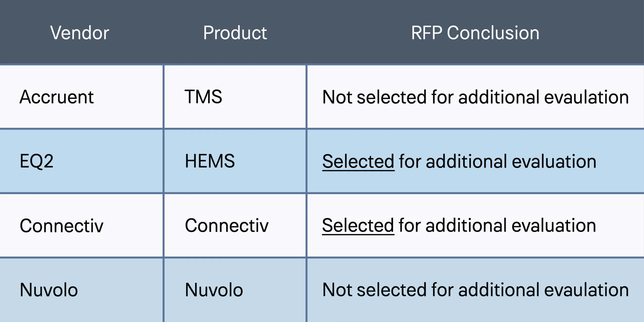
Task: Click the Vendor column header
Action: pyautogui.click(x=80, y=33)
